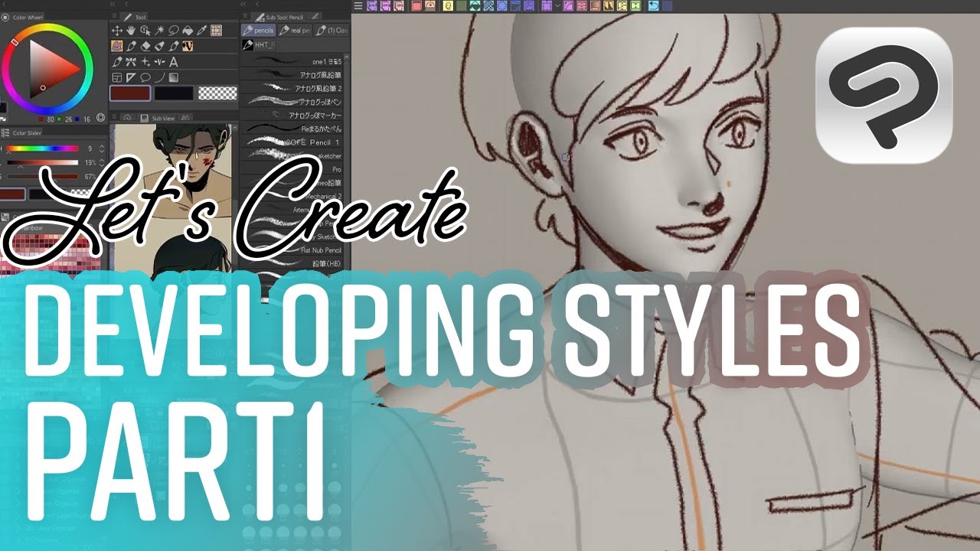Viewport: 980px width, 551px height.
Task: Click the saturation slider showing 67%
Action: click(x=43, y=176)
